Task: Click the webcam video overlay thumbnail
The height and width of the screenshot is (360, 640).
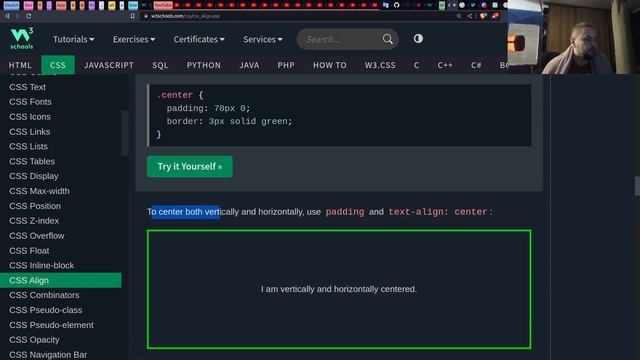Action: tap(573, 37)
